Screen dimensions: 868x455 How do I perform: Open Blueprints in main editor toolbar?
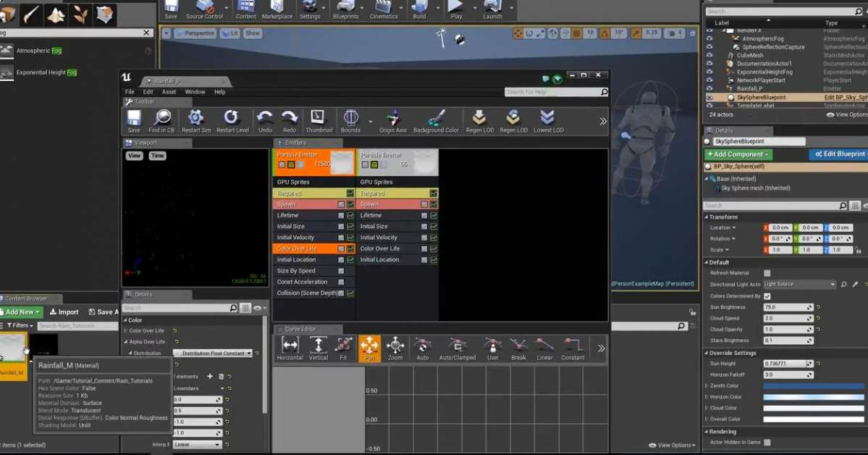(x=345, y=9)
